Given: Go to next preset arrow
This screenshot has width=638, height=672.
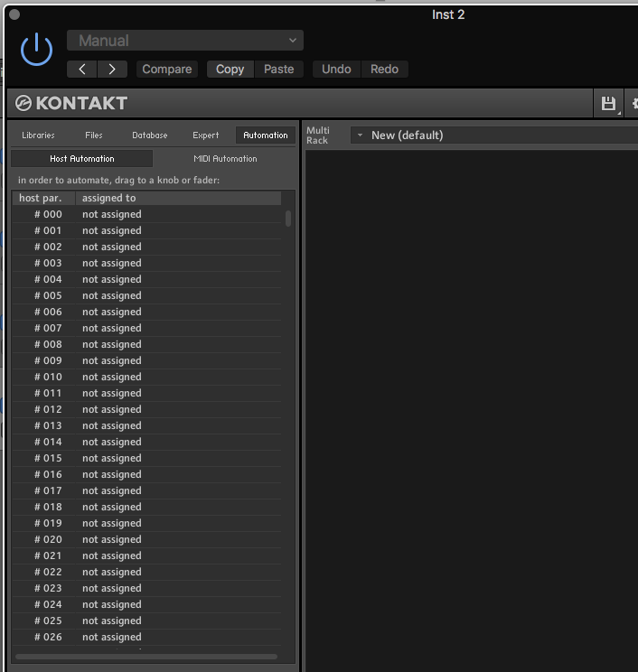Looking at the screenshot, I should 111,69.
